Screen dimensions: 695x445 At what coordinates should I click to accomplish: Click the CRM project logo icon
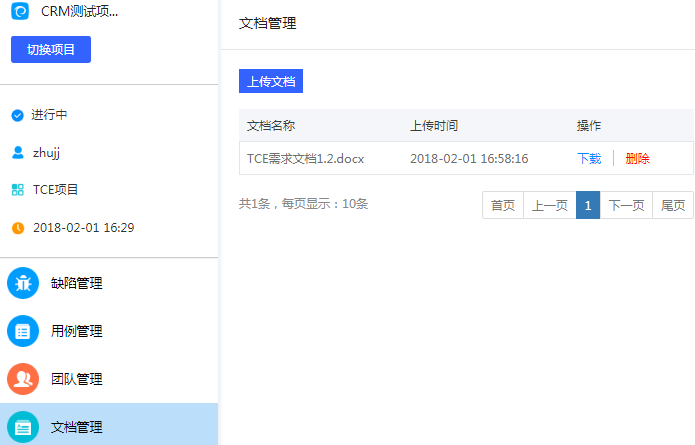(19, 12)
